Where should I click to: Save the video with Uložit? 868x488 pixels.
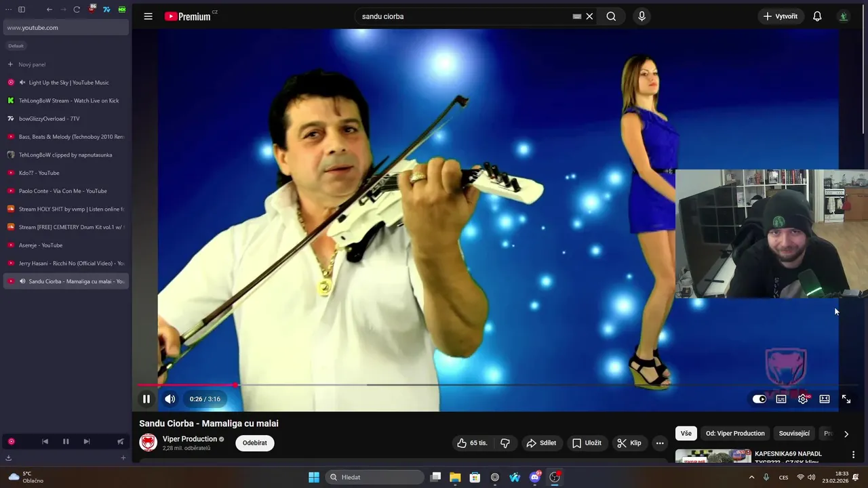[587, 443]
